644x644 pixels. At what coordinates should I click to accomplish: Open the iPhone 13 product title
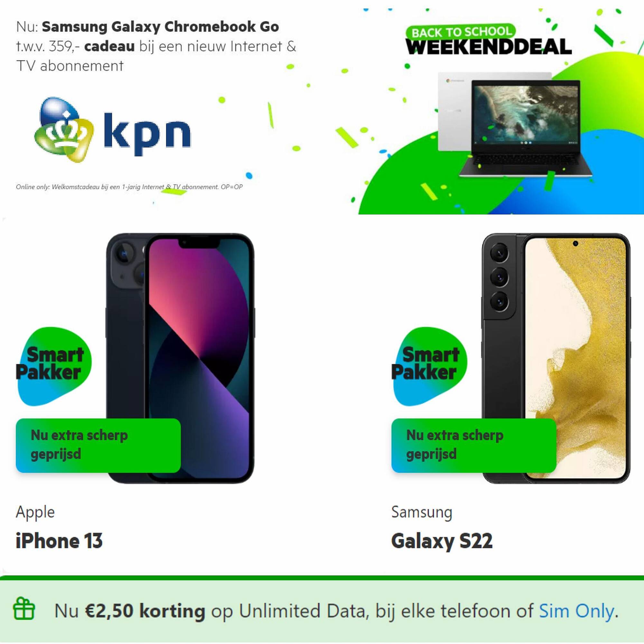[59, 541]
